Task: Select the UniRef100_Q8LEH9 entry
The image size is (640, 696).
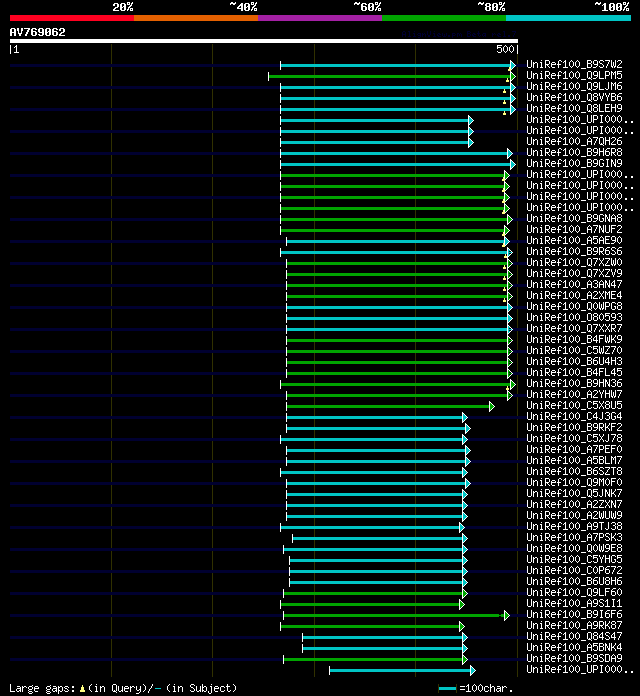Action: 574,108
